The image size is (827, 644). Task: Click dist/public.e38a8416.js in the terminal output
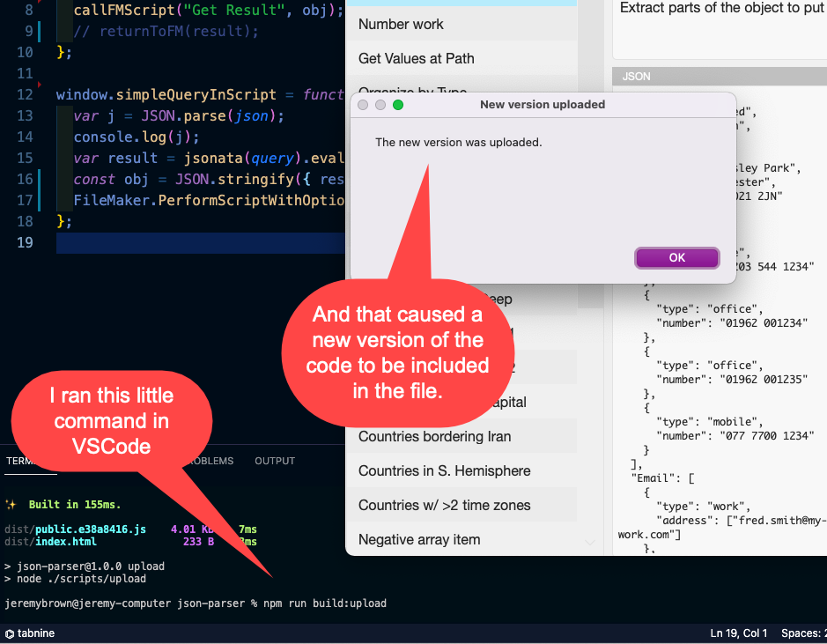point(75,529)
